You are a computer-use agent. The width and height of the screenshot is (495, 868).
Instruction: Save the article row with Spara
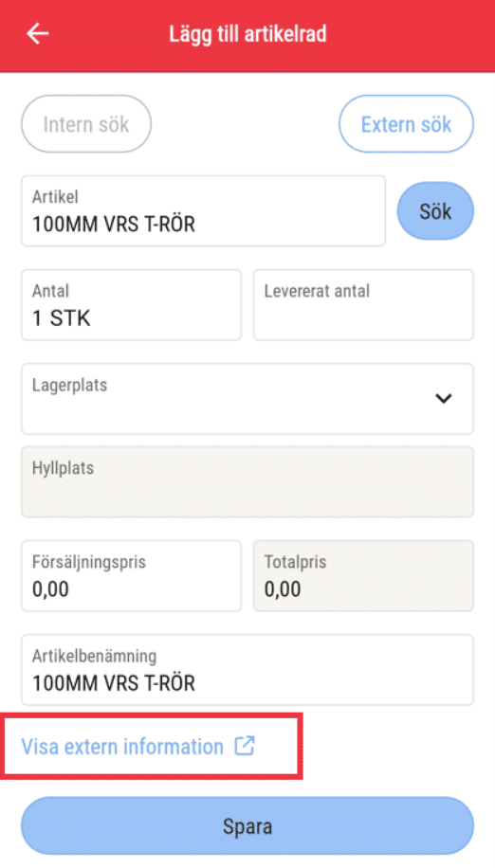pos(247,826)
